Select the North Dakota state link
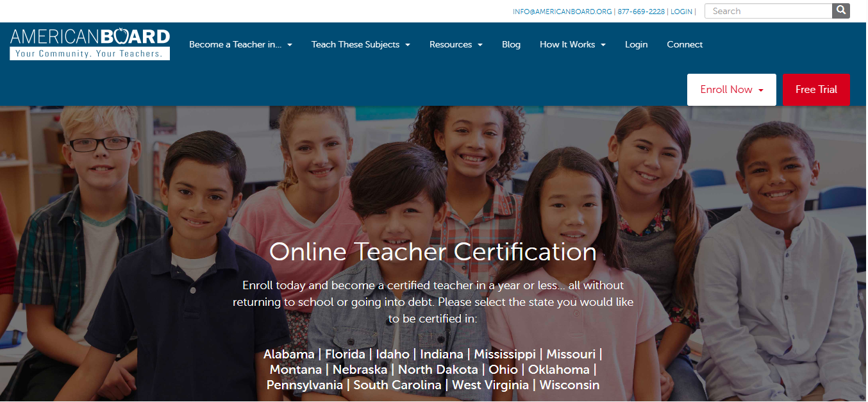Image resolution: width=868 pixels, height=402 pixels. point(438,370)
